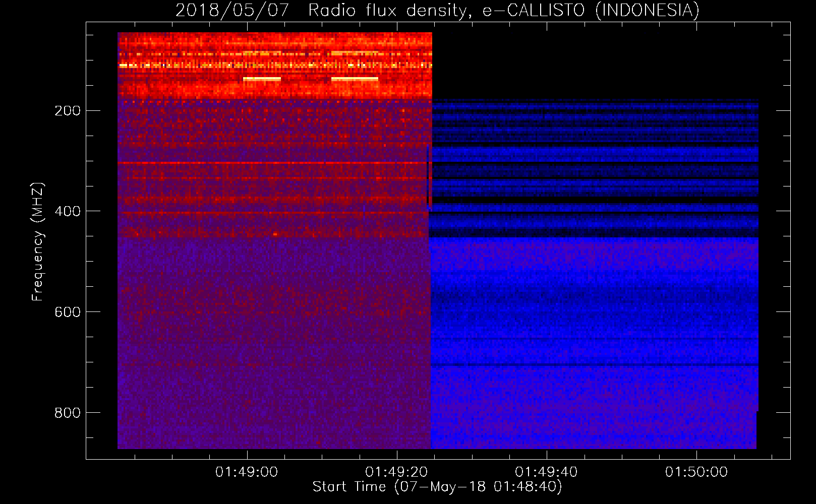This screenshot has height=504, width=816.
Task: Click the 400 frequency tick label
Action: pos(68,211)
